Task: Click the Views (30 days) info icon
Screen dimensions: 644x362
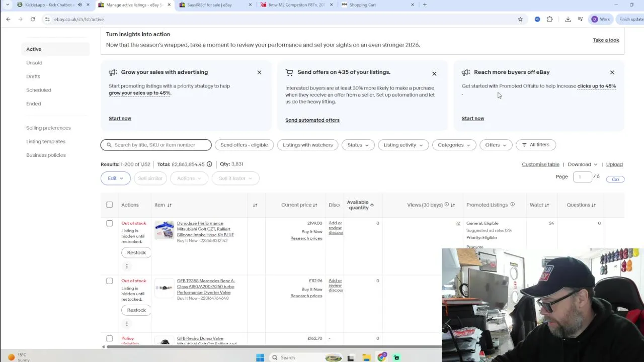Action: (x=446, y=205)
